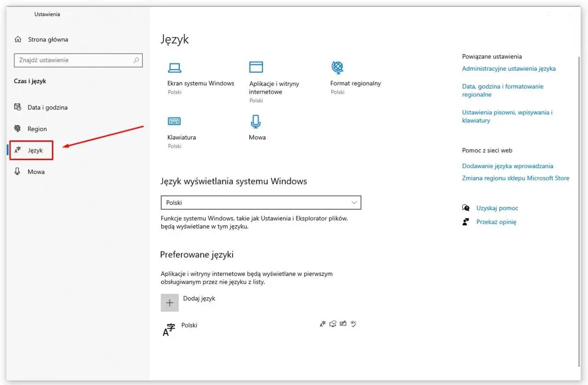This screenshot has height=385, width=588.
Task: Click the Język sidebar language icon
Action: click(18, 150)
